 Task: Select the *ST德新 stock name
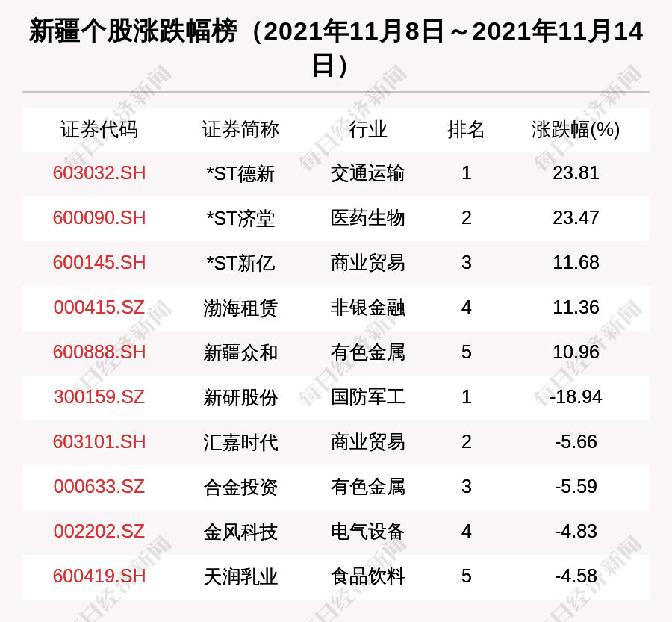click(x=240, y=174)
